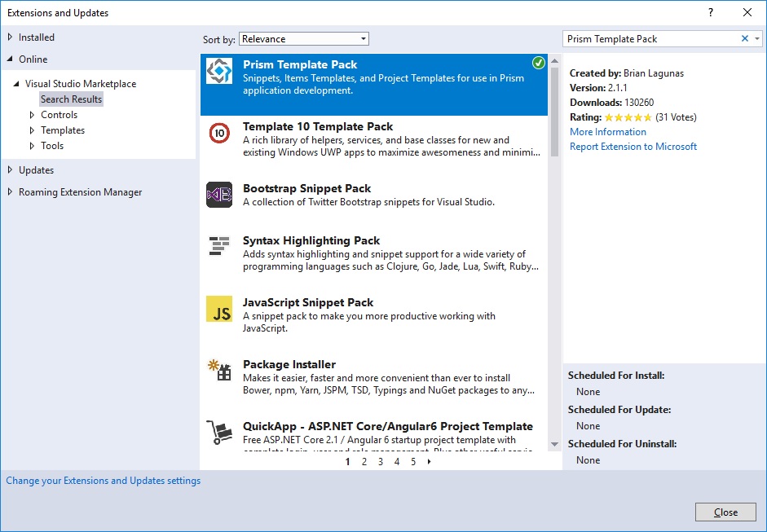Select Search Results in the tree
767x532 pixels.
coord(72,99)
